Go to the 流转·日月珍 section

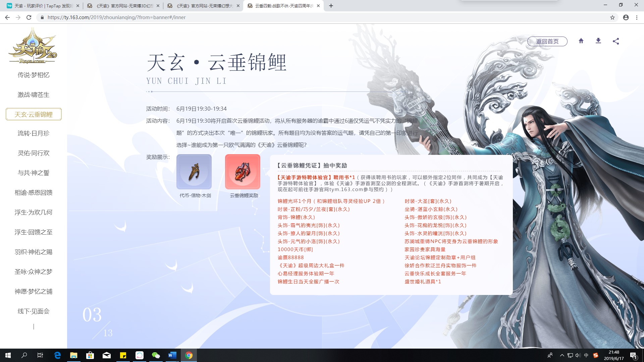point(34,133)
